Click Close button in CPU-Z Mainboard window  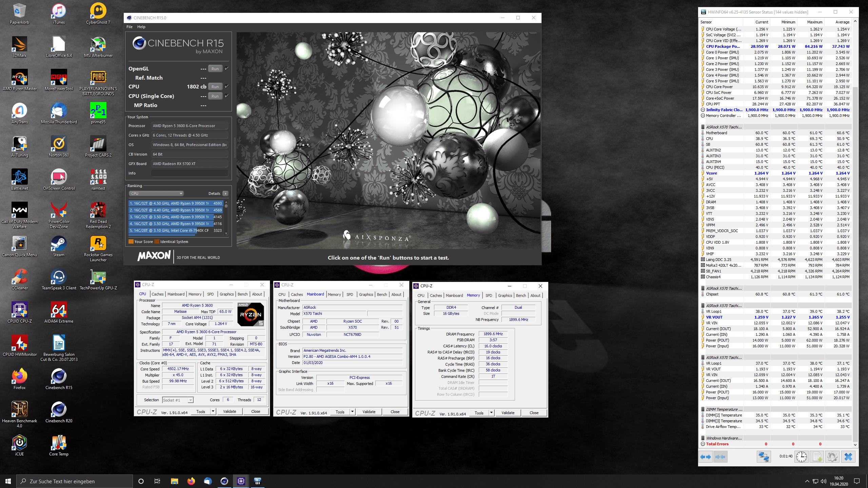tap(395, 412)
